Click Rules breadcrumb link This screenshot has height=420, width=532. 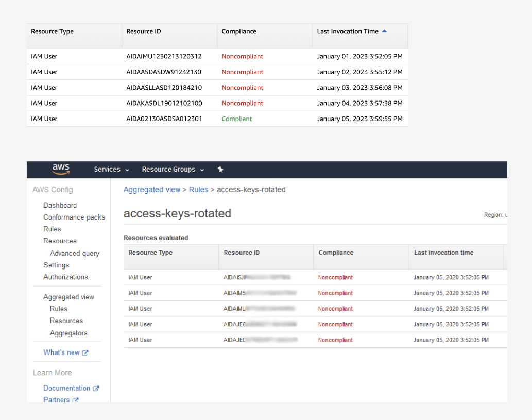(x=198, y=190)
